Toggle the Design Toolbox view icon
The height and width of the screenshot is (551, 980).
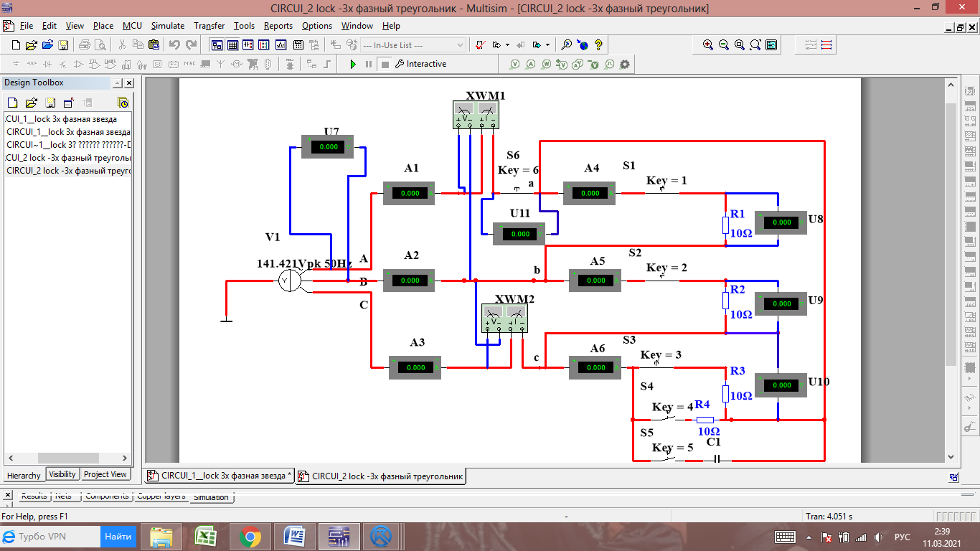click(217, 45)
